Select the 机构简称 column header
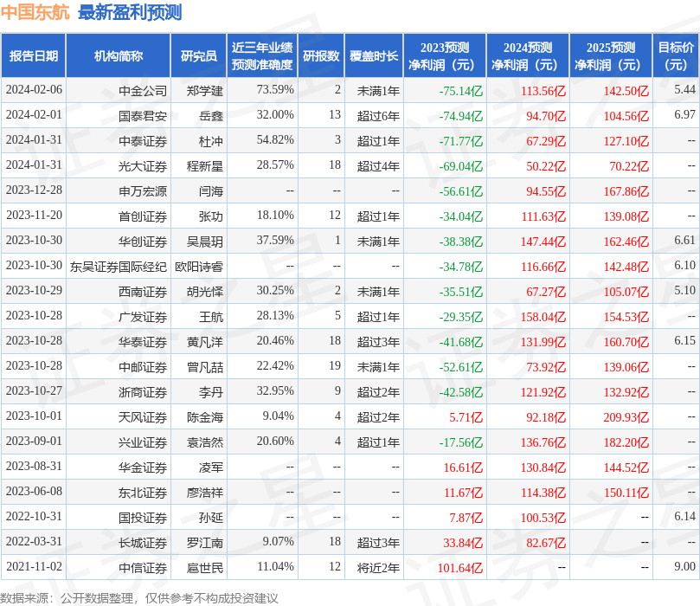This screenshot has height=606, width=700. tap(119, 55)
